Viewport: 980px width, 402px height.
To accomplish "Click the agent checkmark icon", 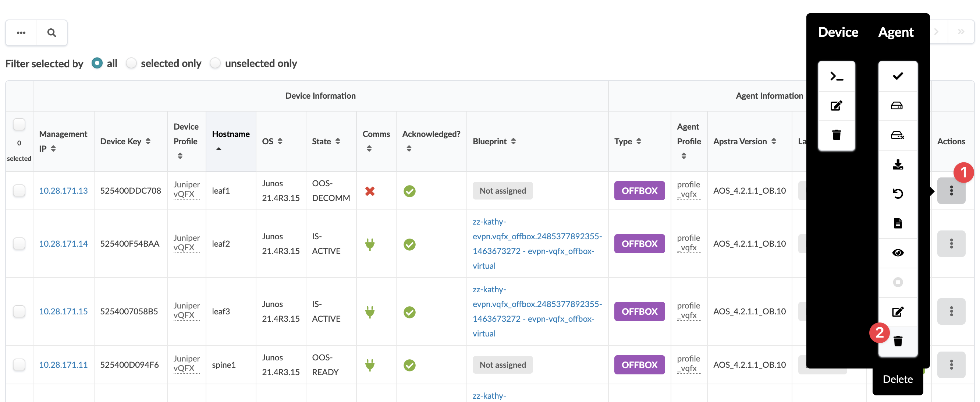I will [898, 77].
